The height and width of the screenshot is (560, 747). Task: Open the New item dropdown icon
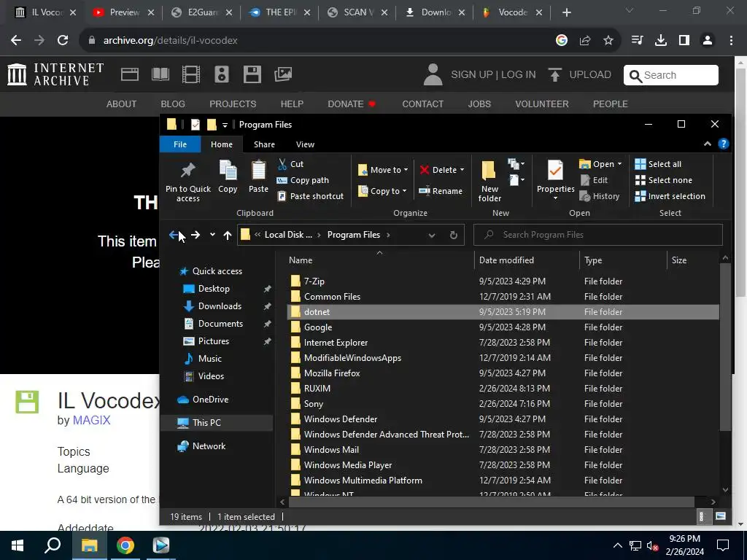[x=516, y=164]
